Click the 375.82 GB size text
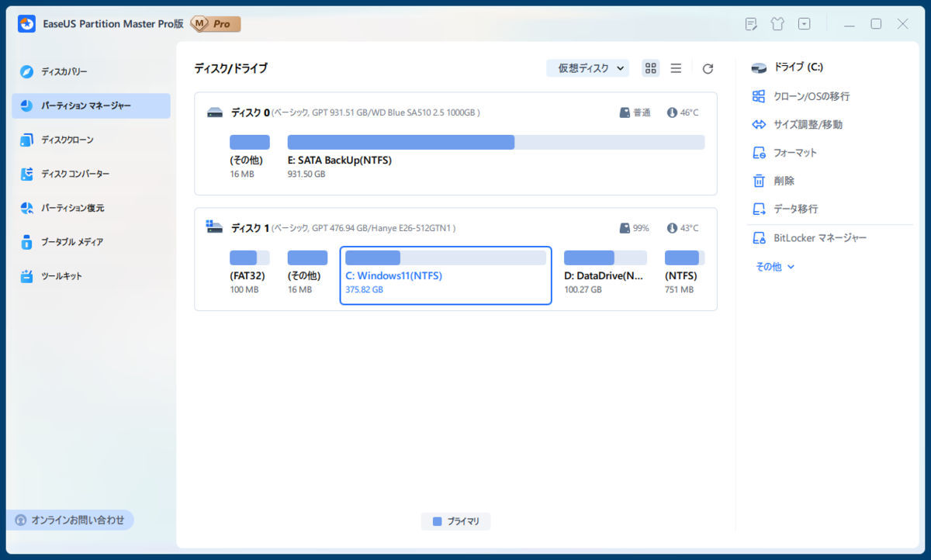 (364, 289)
